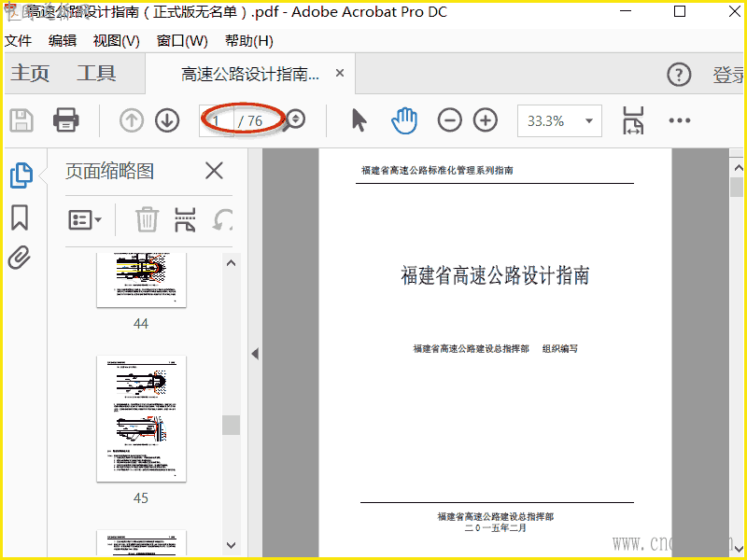Click the header text 福建省高速公路标准化管理系列指南
This screenshot has height=560, width=747.
(x=437, y=170)
